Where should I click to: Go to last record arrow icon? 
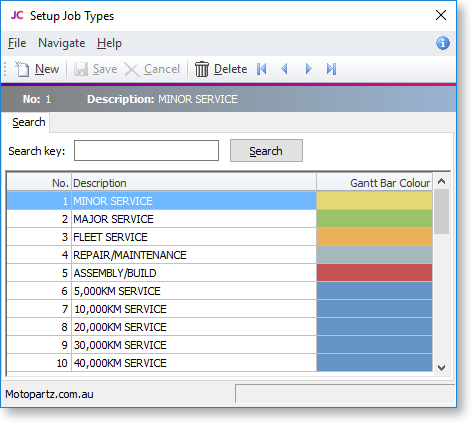tap(331, 69)
